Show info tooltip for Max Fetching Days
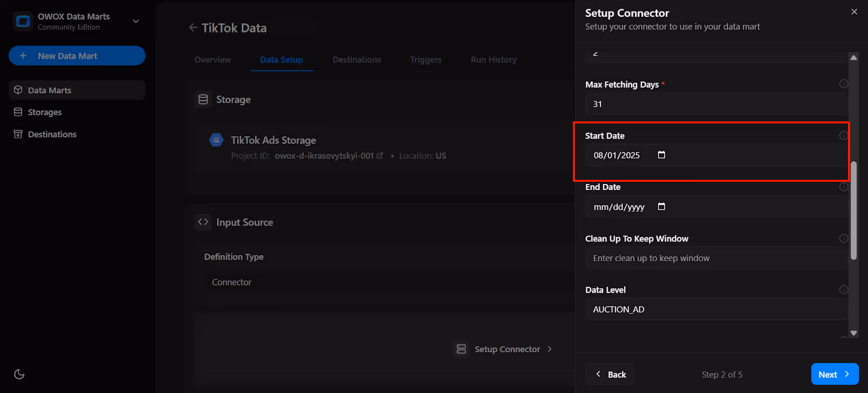 tap(844, 84)
